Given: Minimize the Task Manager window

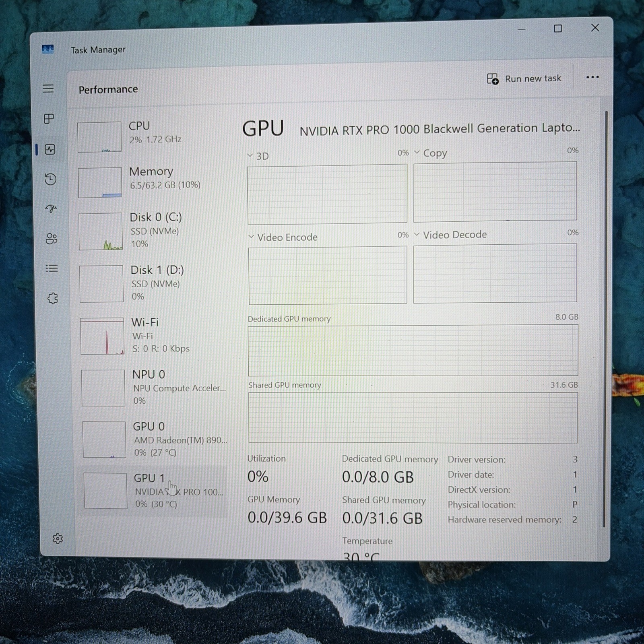Looking at the screenshot, I should click(522, 29).
